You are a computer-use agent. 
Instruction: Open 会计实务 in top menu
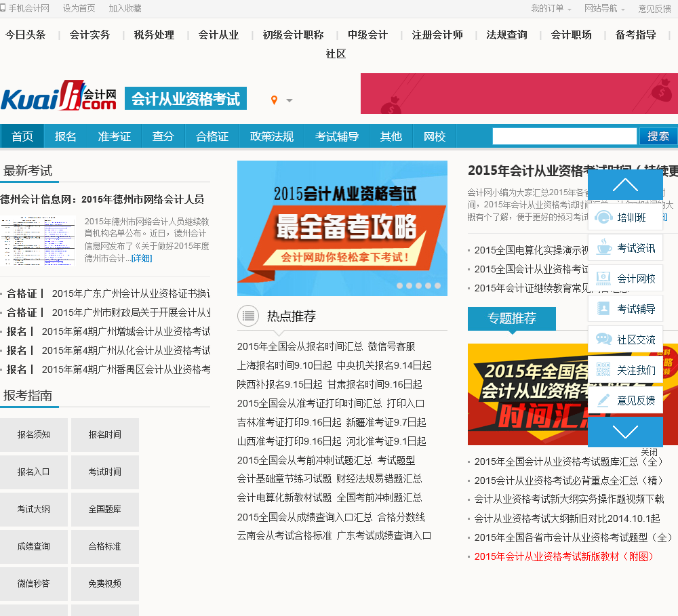(x=89, y=35)
